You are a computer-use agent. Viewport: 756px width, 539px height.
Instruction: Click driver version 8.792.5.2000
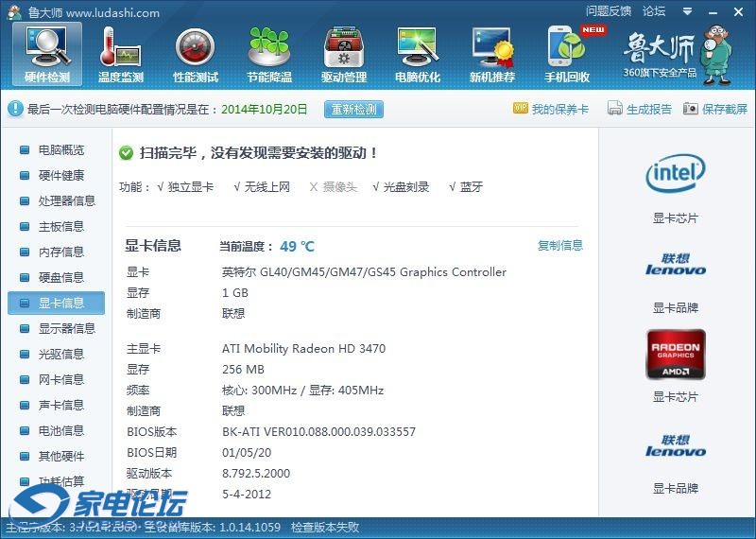click(256, 474)
